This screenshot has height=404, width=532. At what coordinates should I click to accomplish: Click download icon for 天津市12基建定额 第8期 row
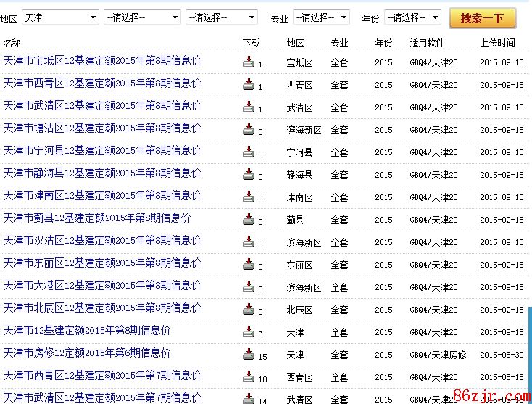click(249, 332)
